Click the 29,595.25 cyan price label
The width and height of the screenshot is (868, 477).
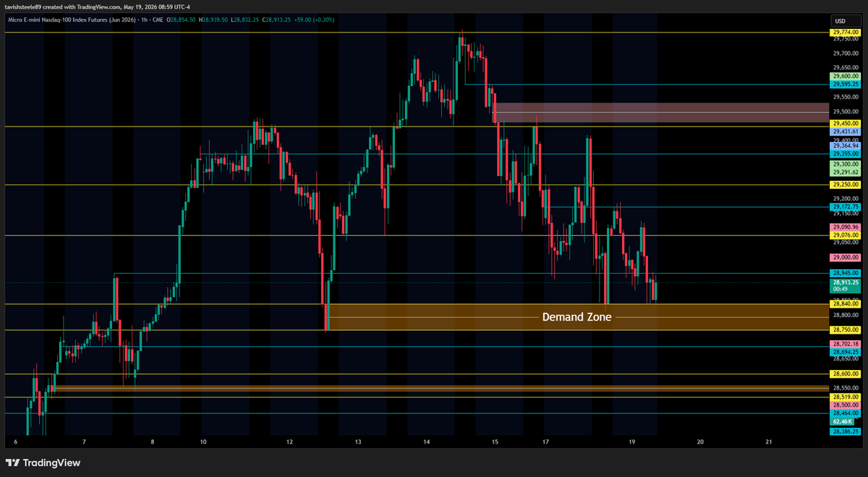point(845,84)
